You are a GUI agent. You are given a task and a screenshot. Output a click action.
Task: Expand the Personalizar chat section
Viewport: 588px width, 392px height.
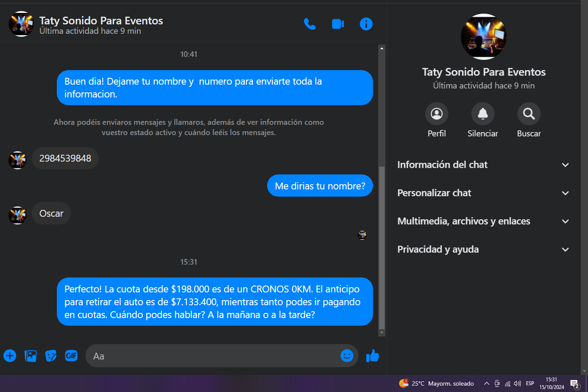(483, 193)
